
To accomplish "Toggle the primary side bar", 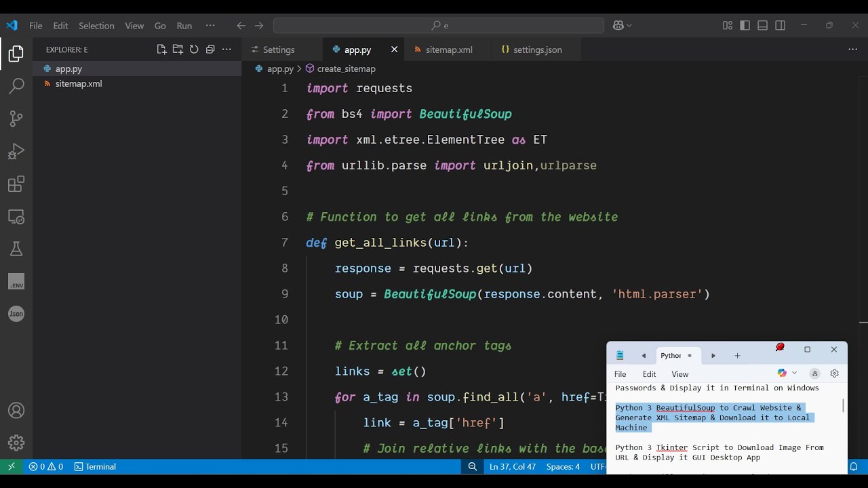I will (x=745, y=26).
